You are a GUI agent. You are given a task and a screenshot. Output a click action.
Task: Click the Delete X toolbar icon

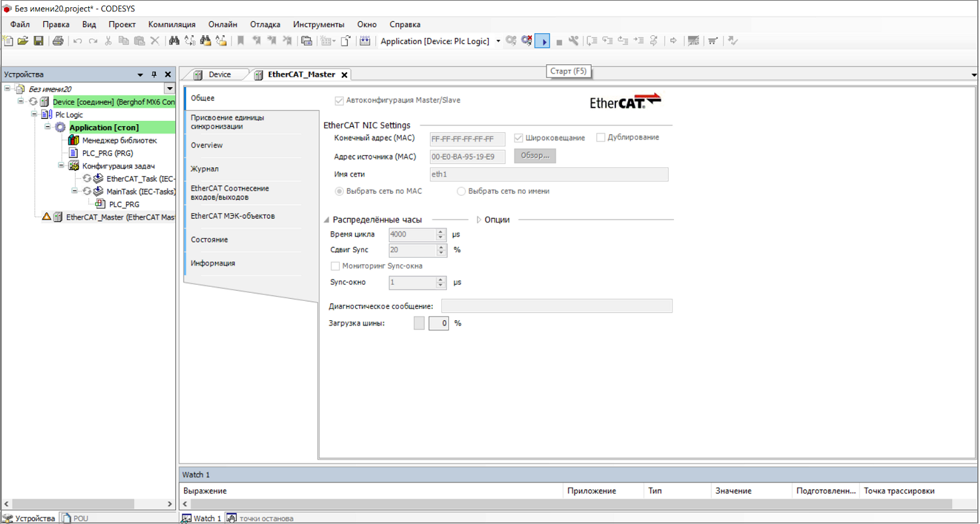click(x=155, y=41)
